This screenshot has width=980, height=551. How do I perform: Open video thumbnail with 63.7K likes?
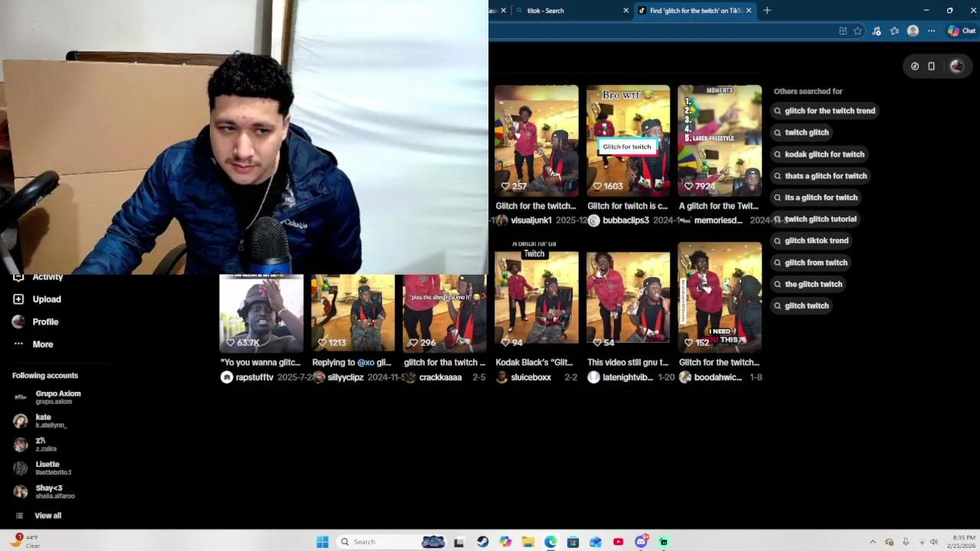tap(261, 313)
